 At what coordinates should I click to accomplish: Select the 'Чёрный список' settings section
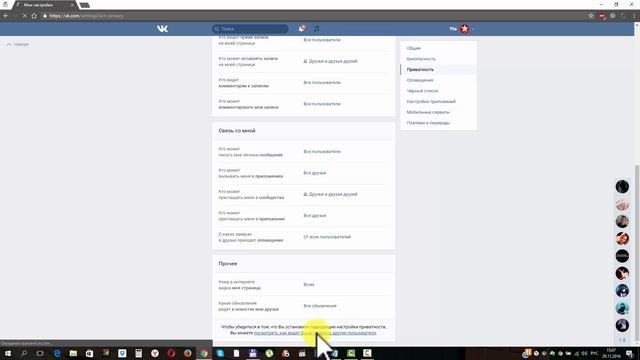[422, 91]
